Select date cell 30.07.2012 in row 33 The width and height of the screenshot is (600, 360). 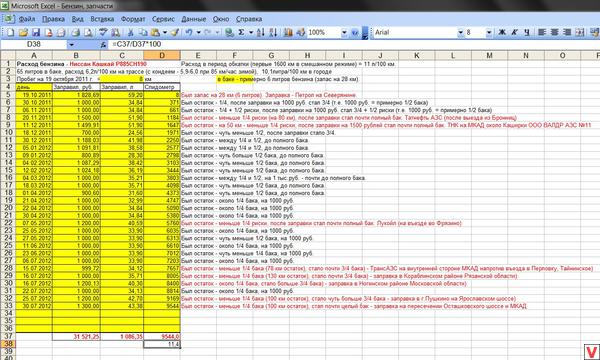34,306
